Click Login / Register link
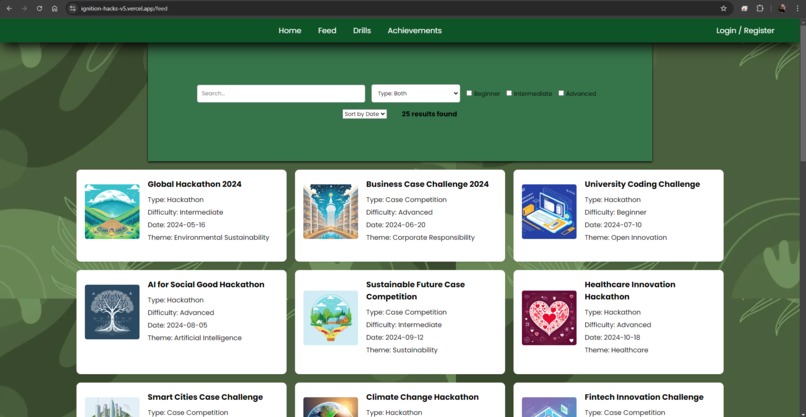806x417 pixels. click(x=745, y=30)
